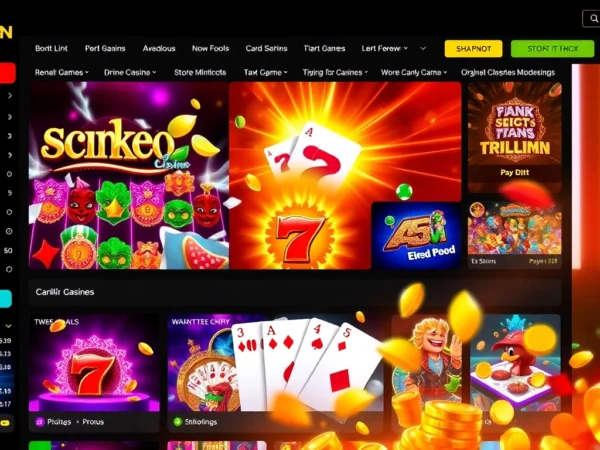
Task: Open the search icon in the top-right corner
Action: [593, 18]
